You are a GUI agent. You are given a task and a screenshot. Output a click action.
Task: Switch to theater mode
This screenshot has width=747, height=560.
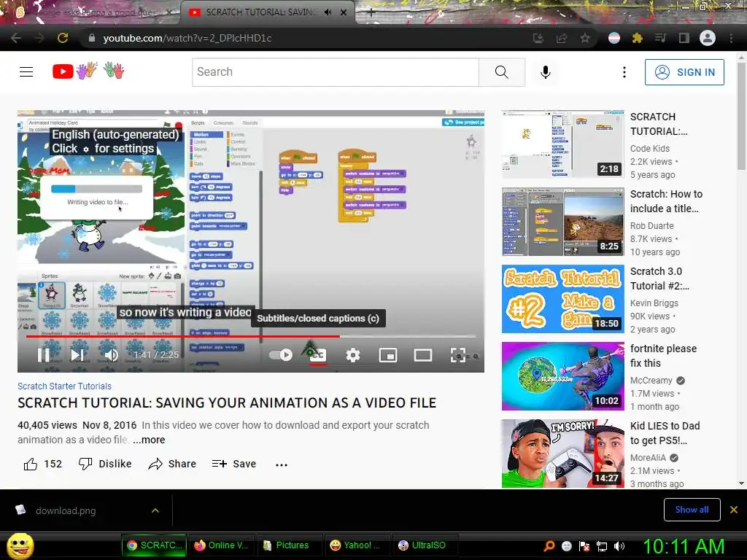[x=422, y=355]
